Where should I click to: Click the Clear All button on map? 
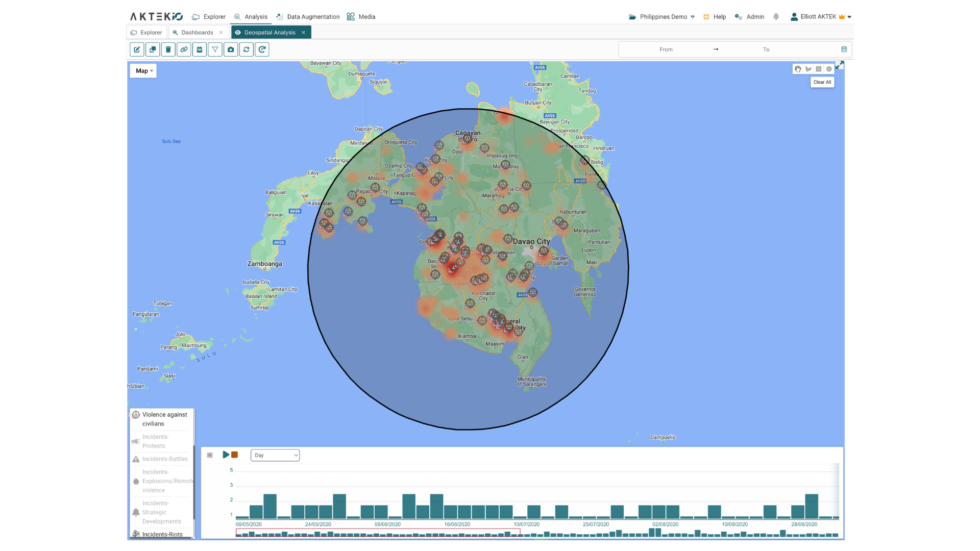[822, 82]
